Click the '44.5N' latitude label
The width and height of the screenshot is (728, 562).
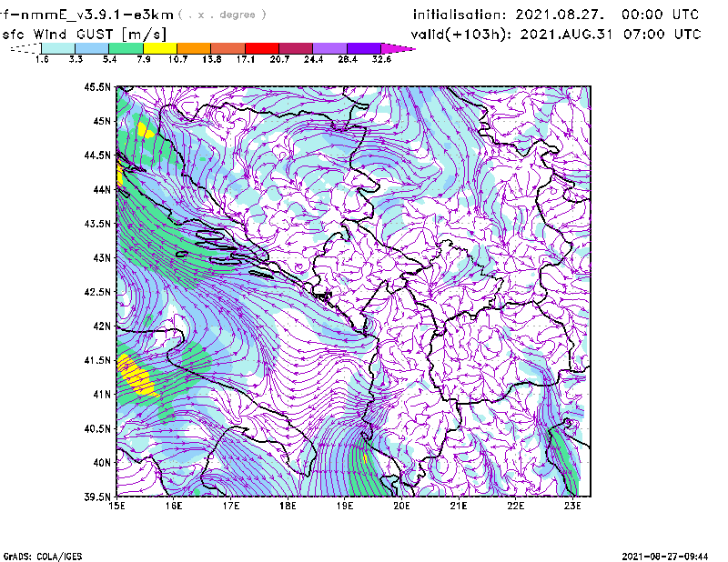pos(97,155)
